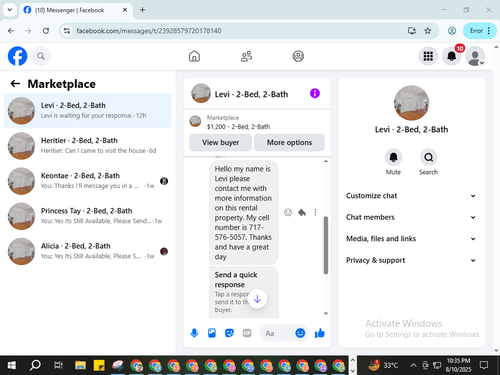Screen dimensions: 500x375
Task: Open File Explorer from taskbar
Action: 80,366
